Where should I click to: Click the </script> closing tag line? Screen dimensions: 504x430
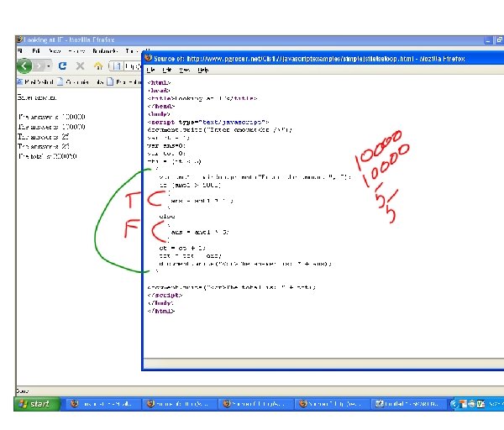click(165, 295)
